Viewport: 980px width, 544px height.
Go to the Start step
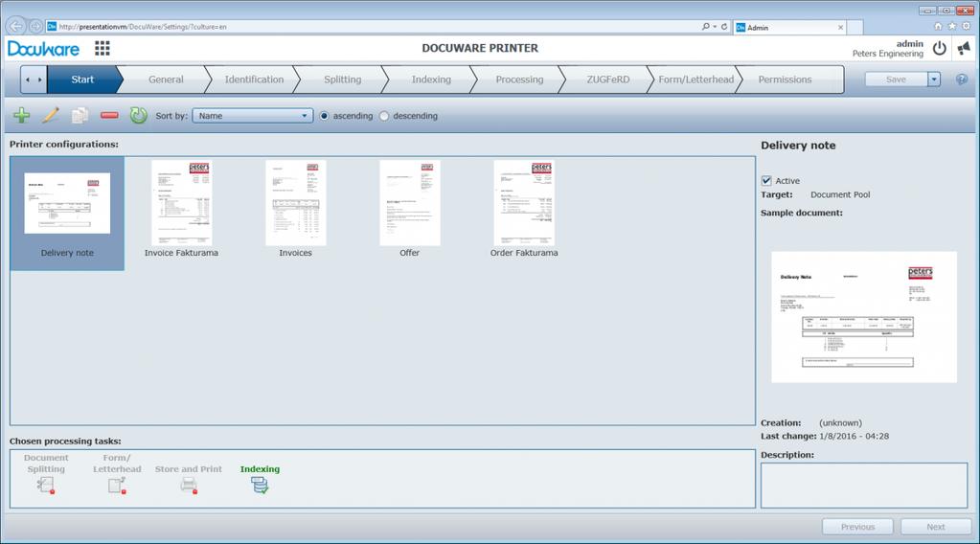82,79
